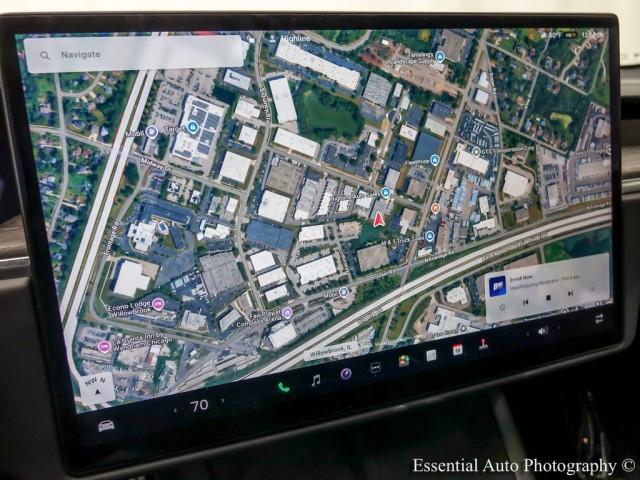Tap the red vehicle location arrow

pos(379,218)
